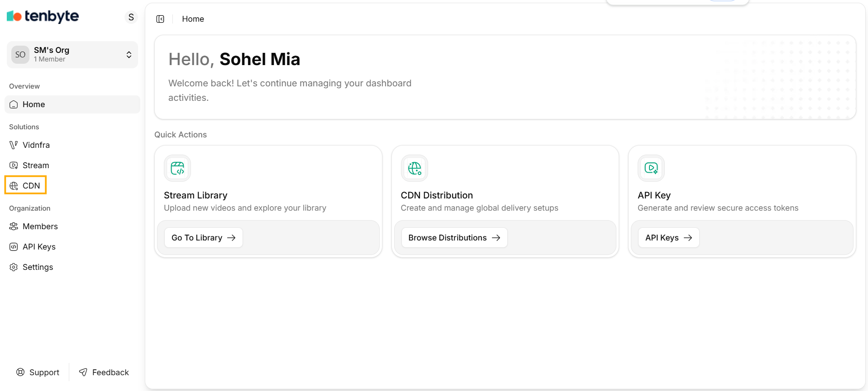Click the 'Sohel Mia' greeting name
This screenshot has height=391, width=868.
coord(260,59)
